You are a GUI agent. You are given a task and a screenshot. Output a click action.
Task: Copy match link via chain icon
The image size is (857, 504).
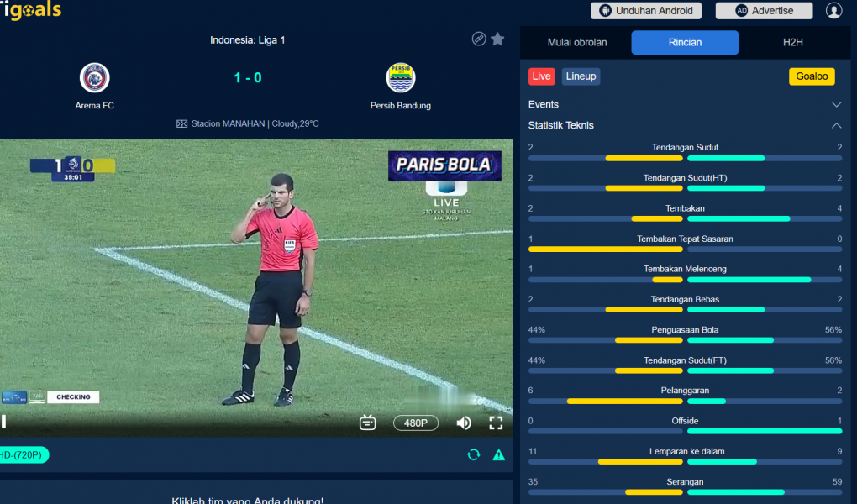click(479, 39)
